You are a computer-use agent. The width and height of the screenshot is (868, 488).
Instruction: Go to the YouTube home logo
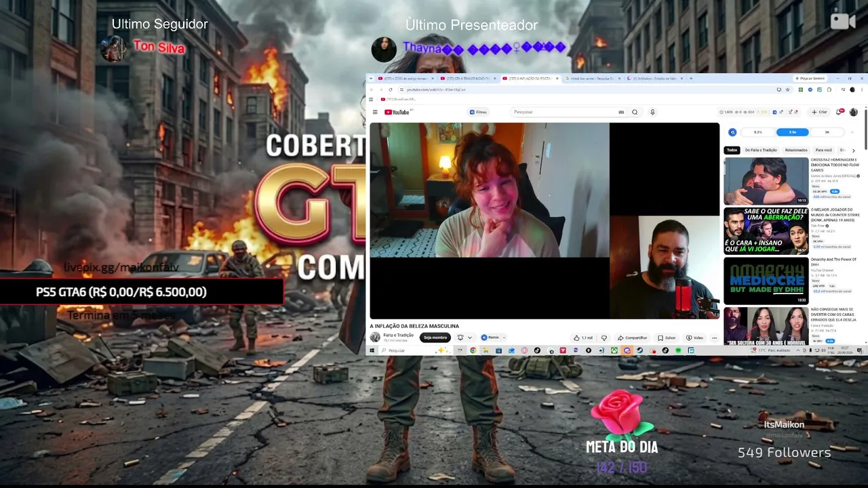tap(397, 113)
